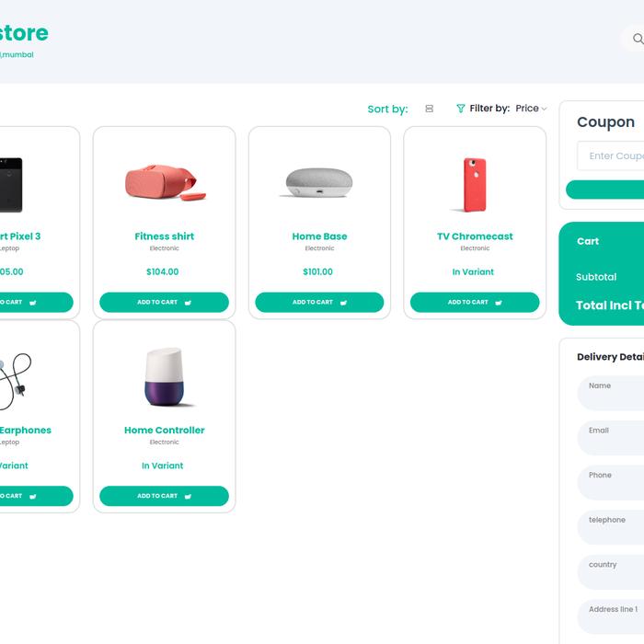The height and width of the screenshot is (644, 644).
Task: Add Home Controller to cart
Action: (x=164, y=496)
